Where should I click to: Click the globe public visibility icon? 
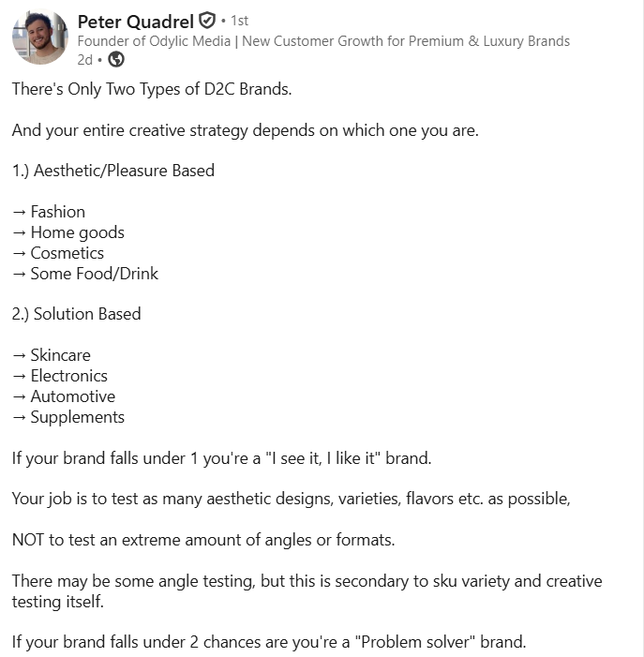coord(116,60)
